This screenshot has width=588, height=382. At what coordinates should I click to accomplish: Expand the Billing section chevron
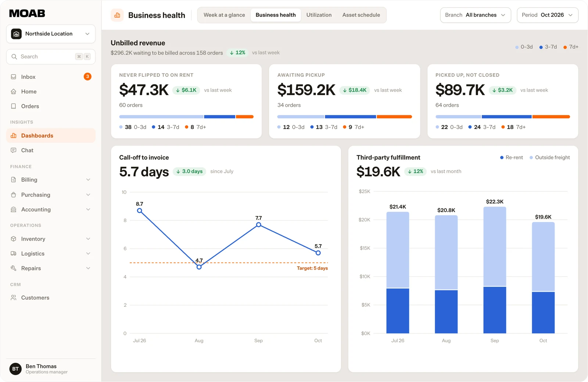[x=88, y=180]
